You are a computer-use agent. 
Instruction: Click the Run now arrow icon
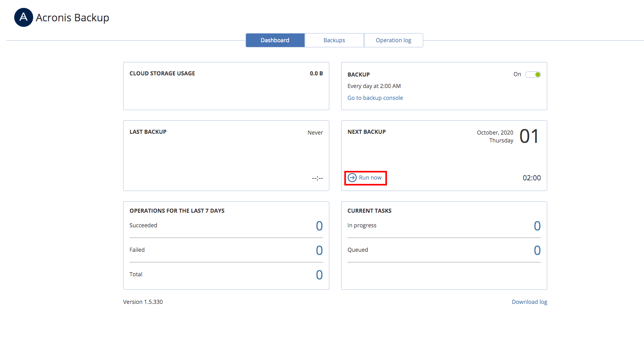click(x=352, y=178)
